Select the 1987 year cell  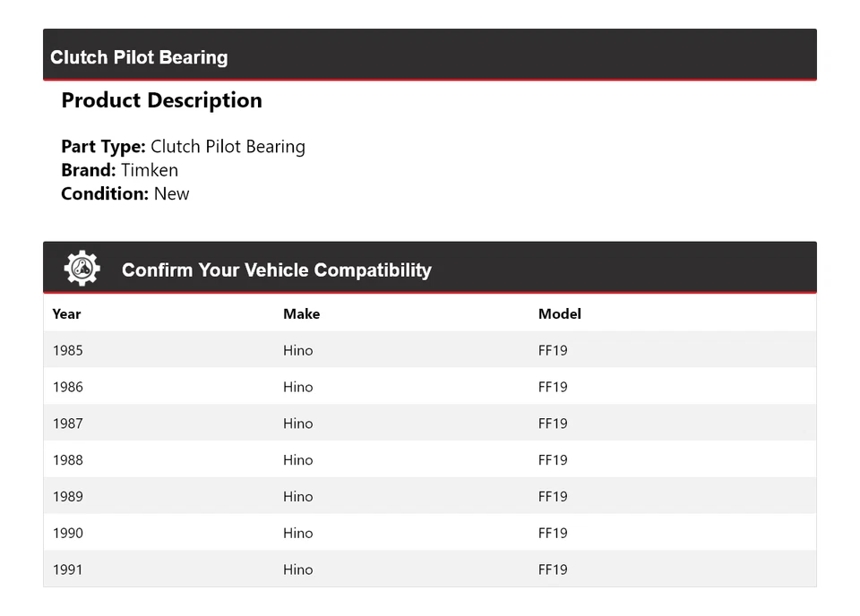(x=67, y=423)
